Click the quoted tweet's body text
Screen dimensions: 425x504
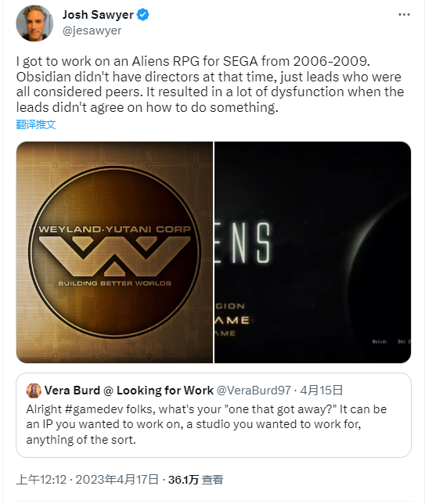coord(207,424)
